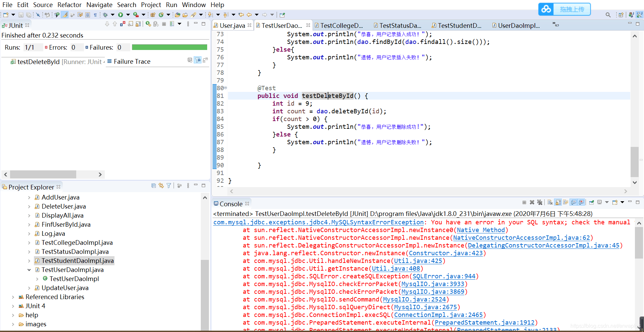Toggle Console Word Wrap
644x332 pixels.
coord(566,202)
